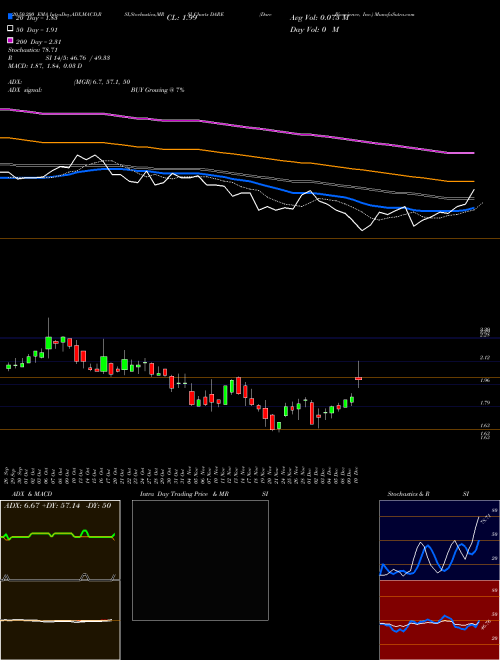Click the white 50 Day legend swatch
Screen dimensions: 500x660
(x=10, y=29)
